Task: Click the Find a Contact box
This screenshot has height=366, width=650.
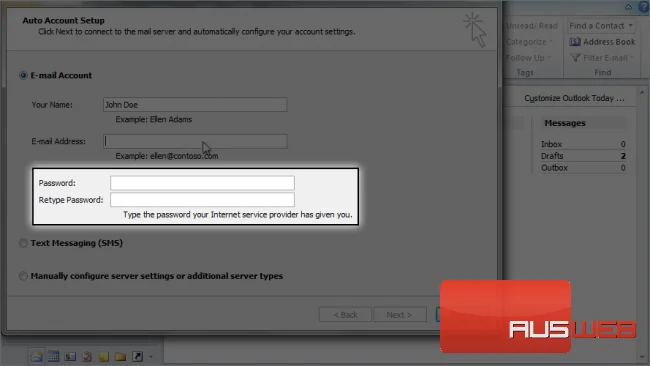Action: [601, 26]
